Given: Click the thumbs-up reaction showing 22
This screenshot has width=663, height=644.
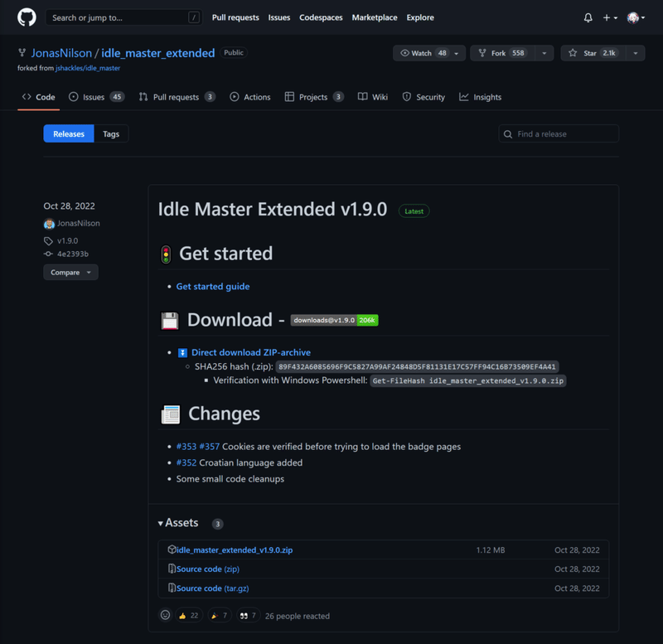Looking at the screenshot, I should (x=191, y=615).
